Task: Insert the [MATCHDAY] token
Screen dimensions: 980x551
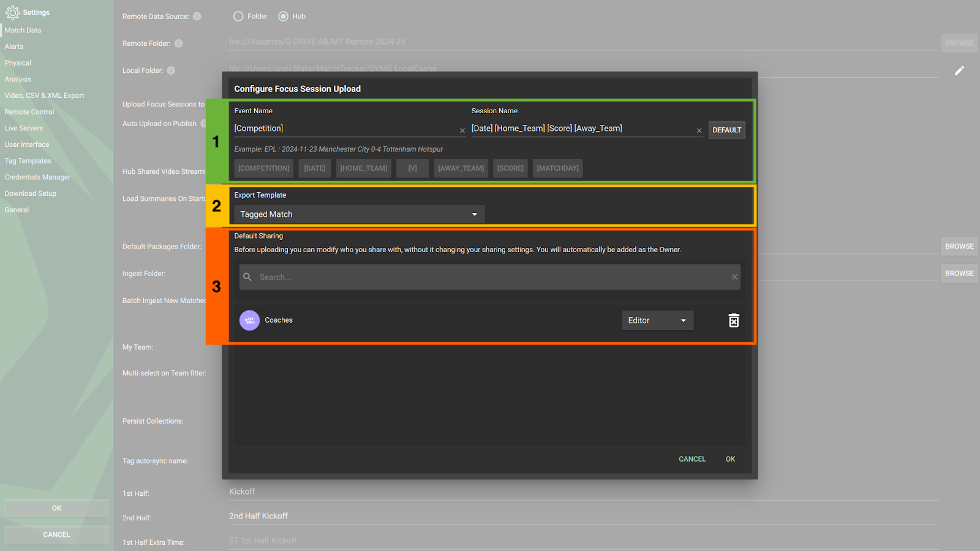Action: pos(557,168)
